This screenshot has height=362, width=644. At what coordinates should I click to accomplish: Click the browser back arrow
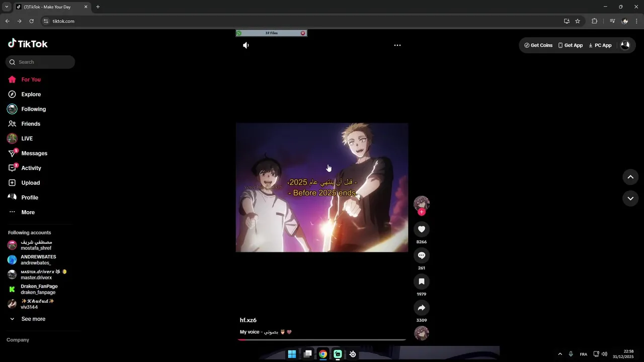click(x=7, y=21)
